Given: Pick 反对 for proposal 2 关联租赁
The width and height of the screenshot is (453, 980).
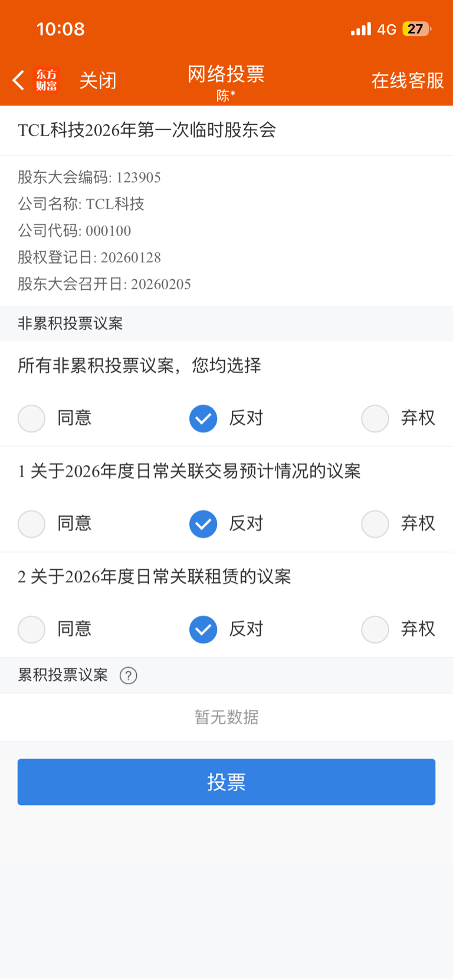Looking at the screenshot, I should pyautogui.click(x=203, y=629).
